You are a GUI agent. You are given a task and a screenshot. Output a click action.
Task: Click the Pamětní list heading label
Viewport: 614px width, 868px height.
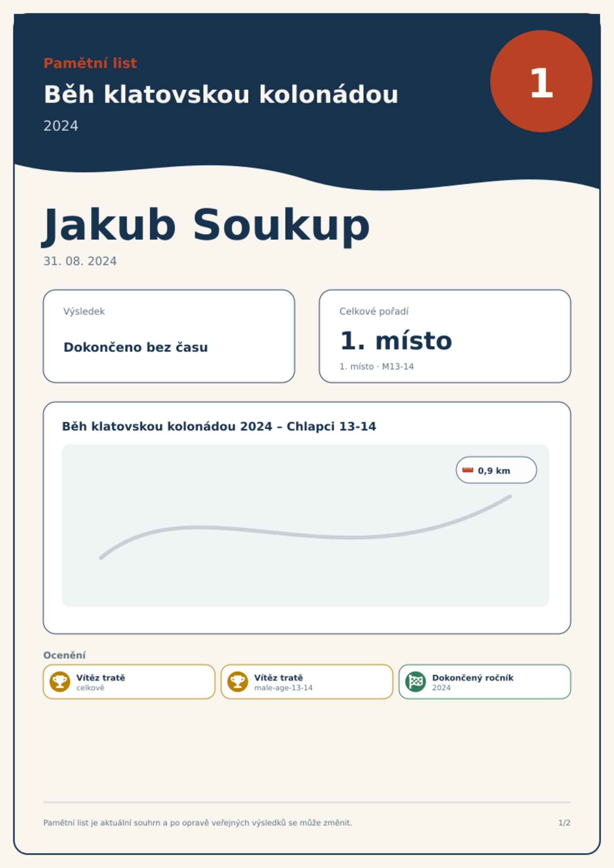[x=90, y=63]
